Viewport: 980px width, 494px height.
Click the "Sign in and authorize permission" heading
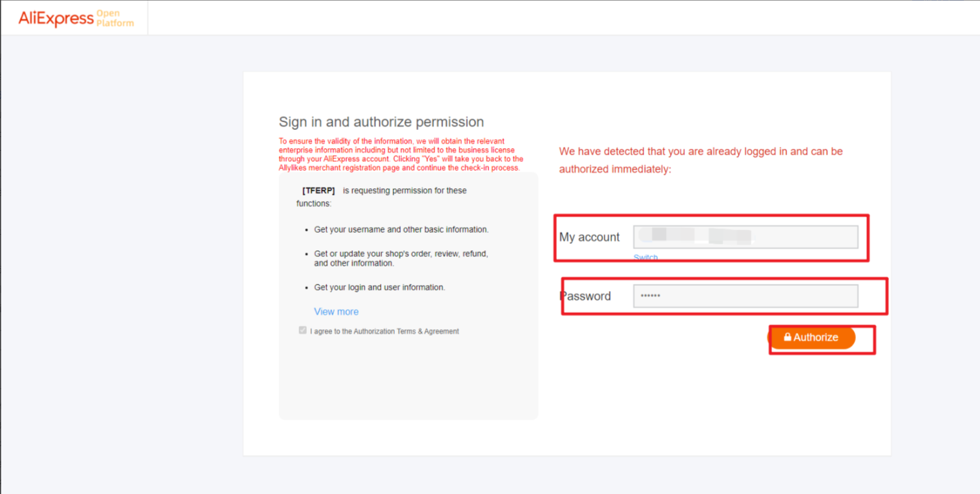tap(381, 122)
